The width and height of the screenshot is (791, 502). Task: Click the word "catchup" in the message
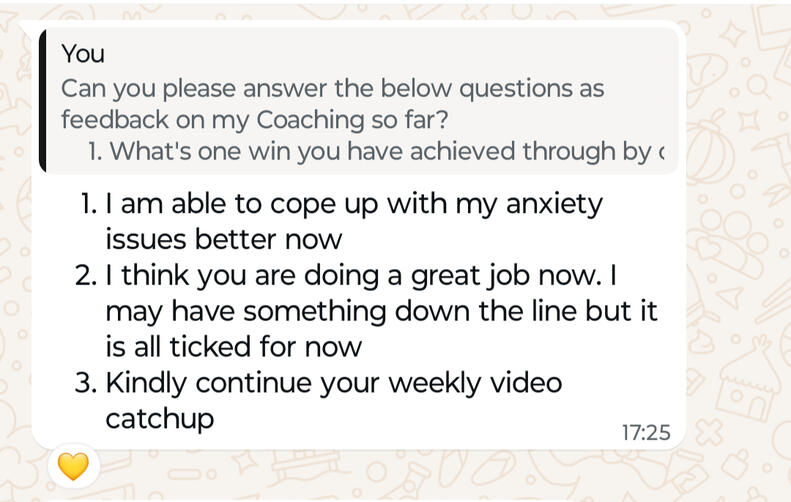(x=160, y=418)
